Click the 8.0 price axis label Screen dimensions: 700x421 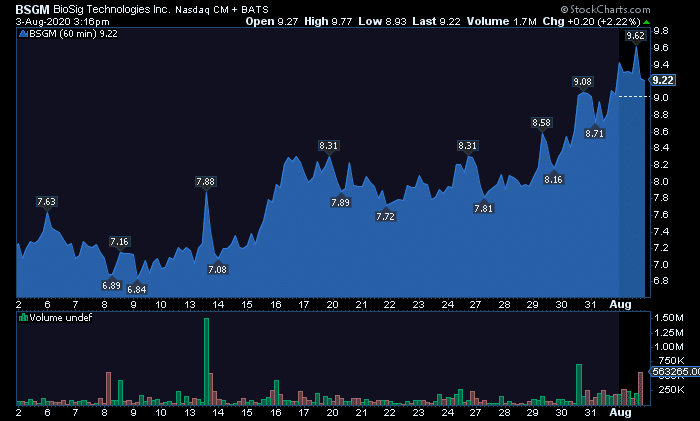point(661,182)
